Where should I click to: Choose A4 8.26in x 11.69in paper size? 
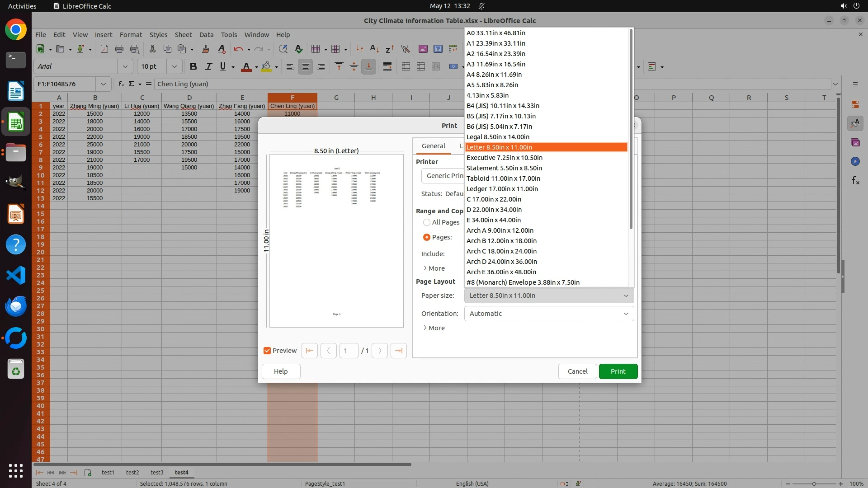494,75
